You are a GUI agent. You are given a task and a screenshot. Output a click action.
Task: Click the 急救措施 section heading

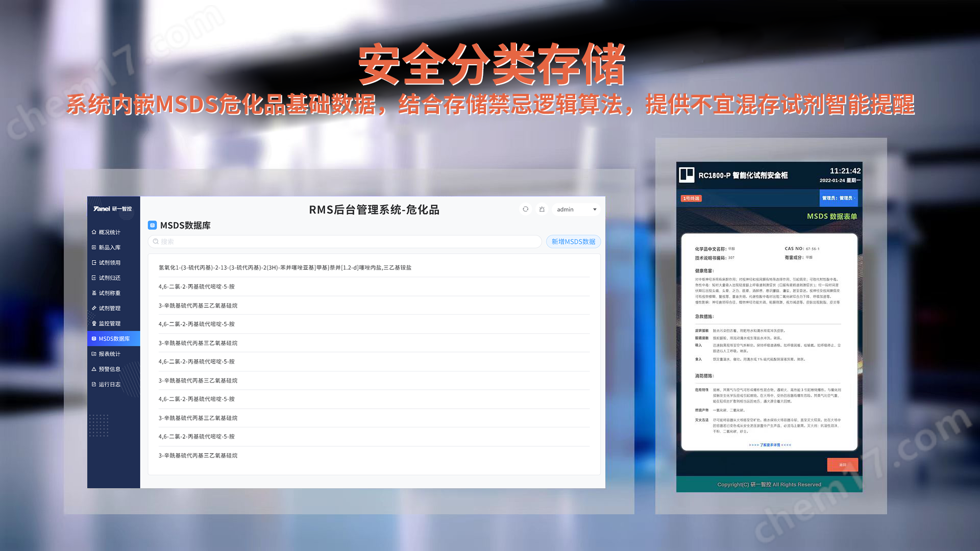(704, 317)
